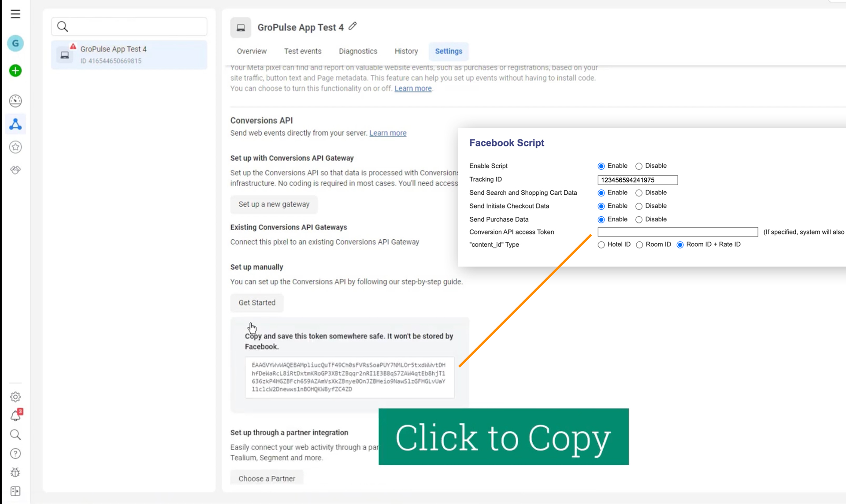Select Hotel ID content_id type
Viewport: 846px width, 504px height.
click(601, 245)
